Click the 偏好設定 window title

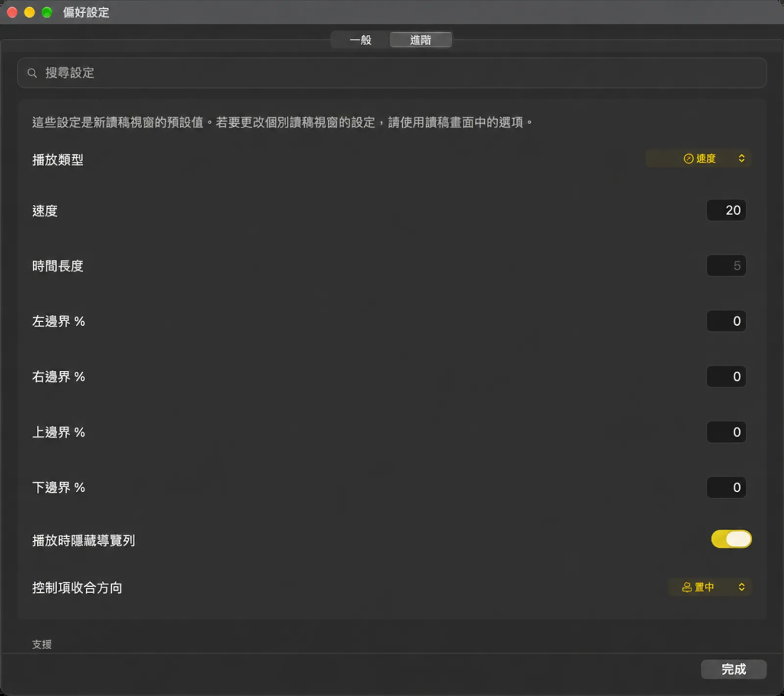(x=86, y=12)
